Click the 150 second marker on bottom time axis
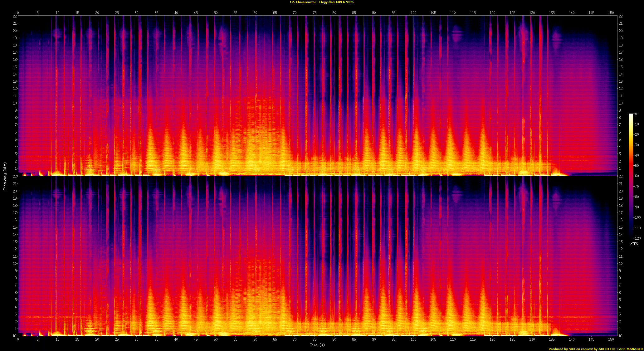Viewport: 644px width, 351px height. click(x=611, y=339)
